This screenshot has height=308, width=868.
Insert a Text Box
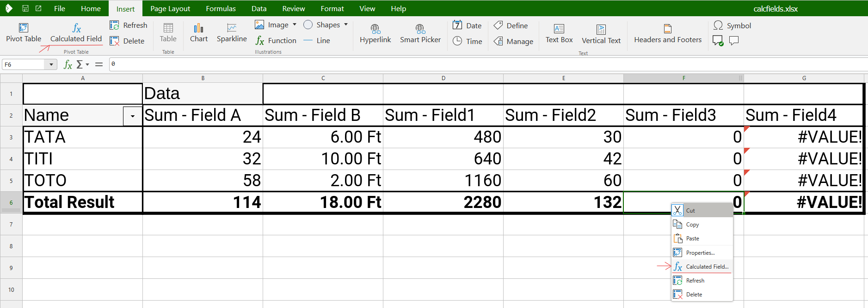point(559,34)
